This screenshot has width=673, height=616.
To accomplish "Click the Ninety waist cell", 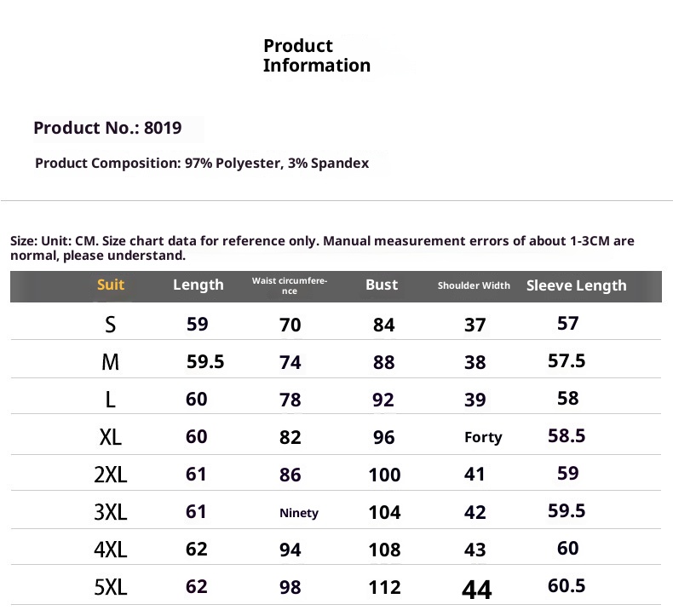I will (x=299, y=513).
